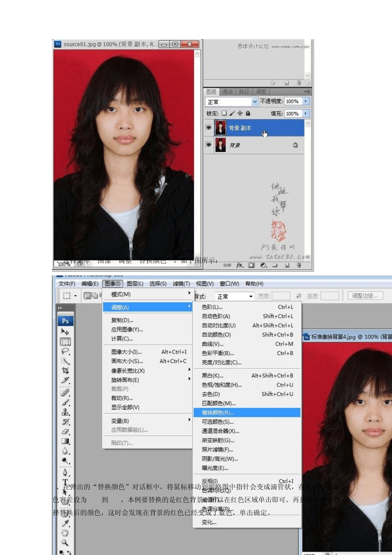Choose new selection mode in options bar
Screen dimensions: 392x555
(87, 296)
